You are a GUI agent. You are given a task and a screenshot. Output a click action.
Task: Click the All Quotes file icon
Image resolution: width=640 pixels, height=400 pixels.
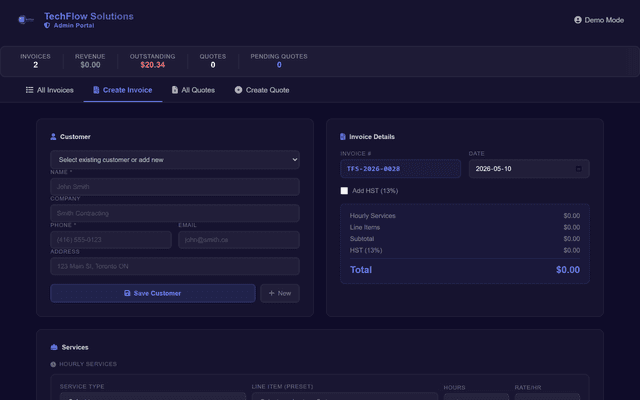tap(175, 90)
